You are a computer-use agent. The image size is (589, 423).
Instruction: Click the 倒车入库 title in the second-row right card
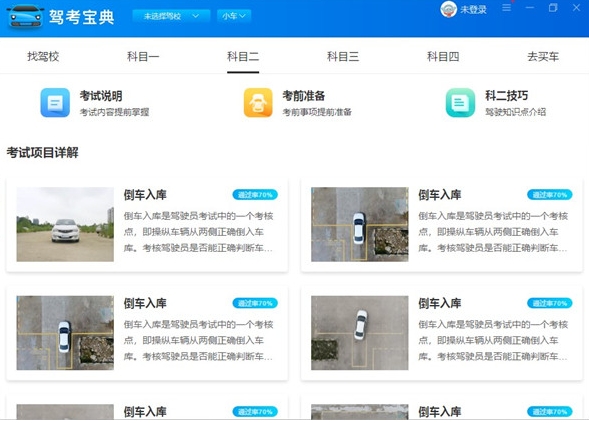tap(439, 303)
